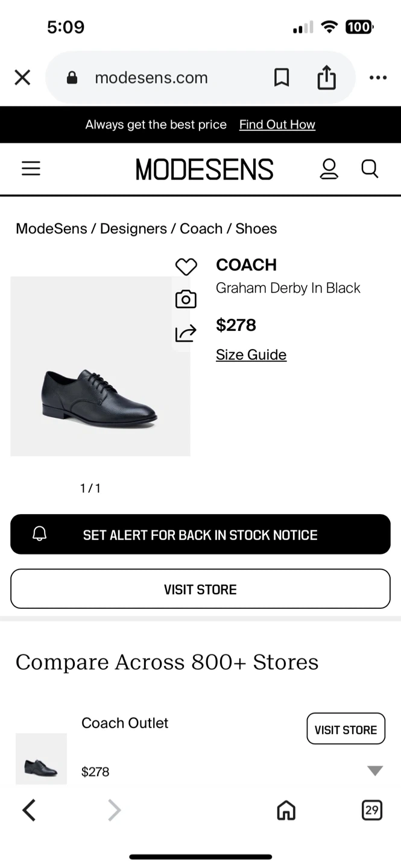
Task: Open the browser three-dot more menu
Action: [x=378, y=77]
